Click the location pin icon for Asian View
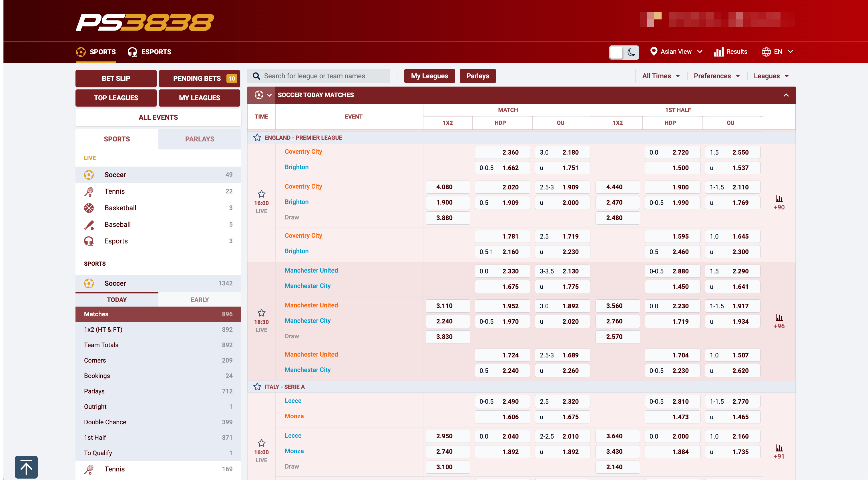 [653, 51]
